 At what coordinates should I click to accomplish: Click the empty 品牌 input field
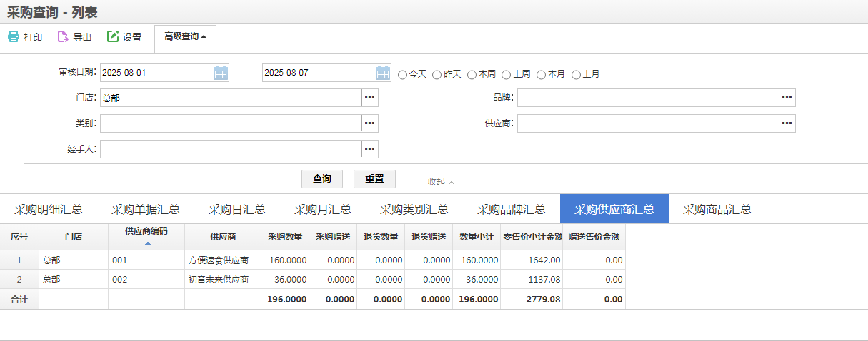coord(648,98)
